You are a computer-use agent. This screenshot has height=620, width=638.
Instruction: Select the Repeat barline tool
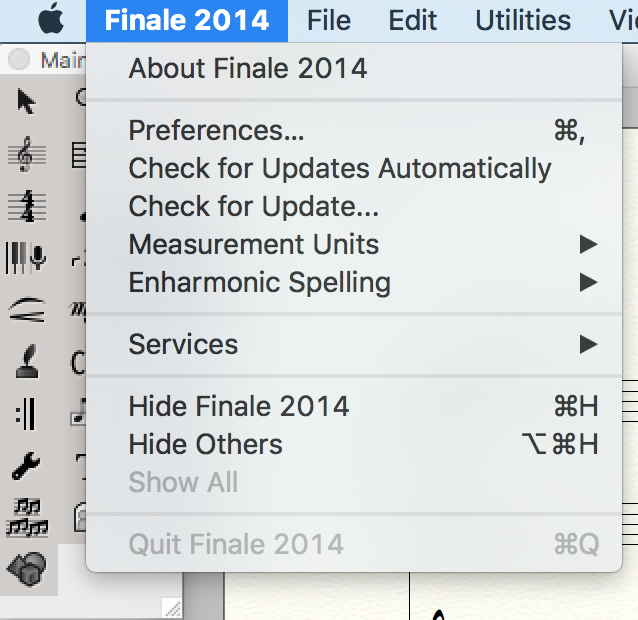pyautogui.click(x=26, y=413)
